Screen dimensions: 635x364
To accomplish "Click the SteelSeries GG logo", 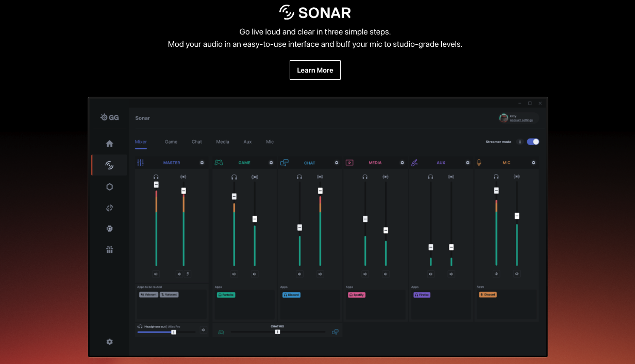I will (x=110, y=117).
